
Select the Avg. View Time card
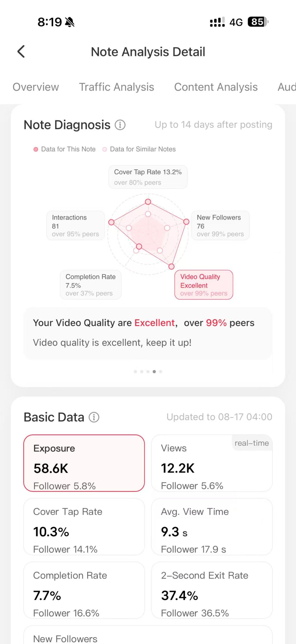[212, 527]
